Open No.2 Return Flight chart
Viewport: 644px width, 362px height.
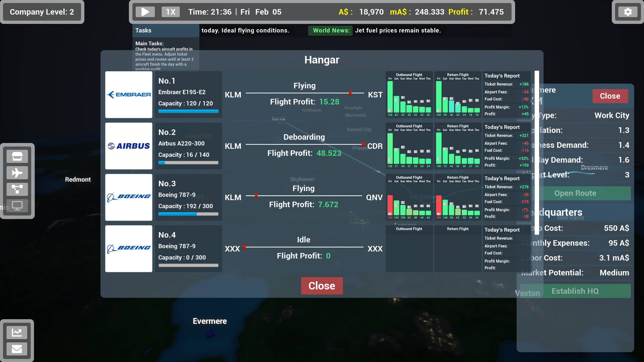[x=458, y=146]
